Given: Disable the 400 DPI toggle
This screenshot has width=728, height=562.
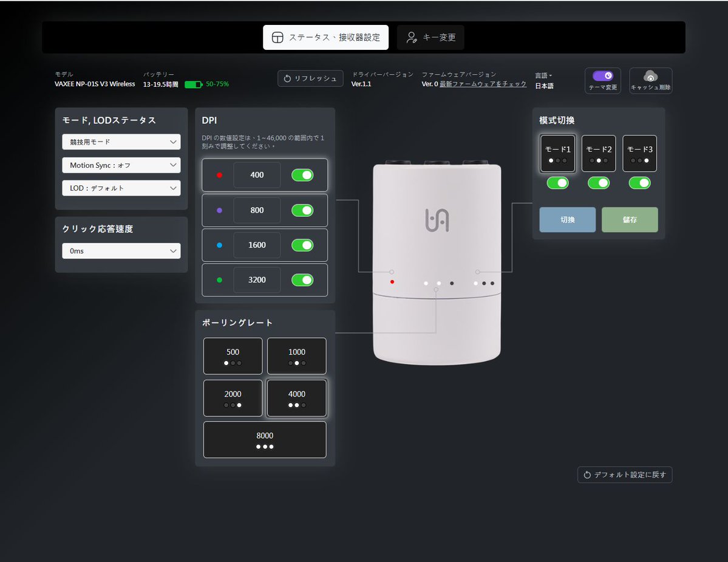Looking at the screenshot, I should tap(302, 175).
